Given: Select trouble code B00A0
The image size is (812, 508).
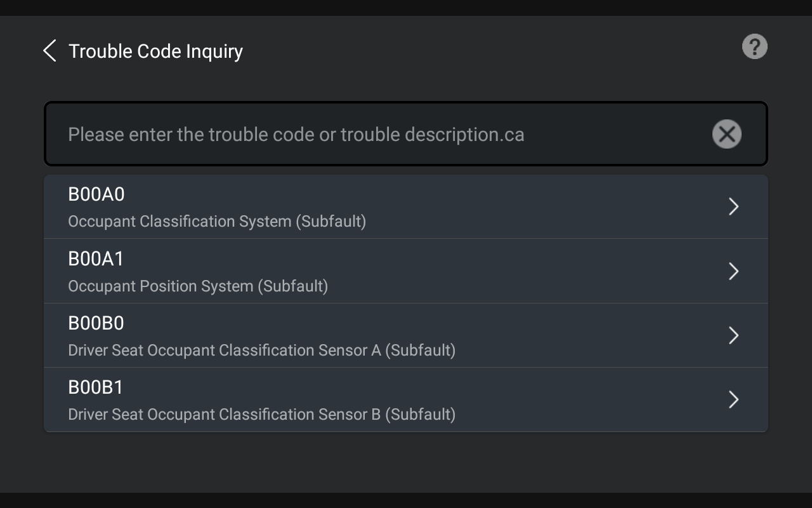Looking at the screenshot, I should [96, 194].
